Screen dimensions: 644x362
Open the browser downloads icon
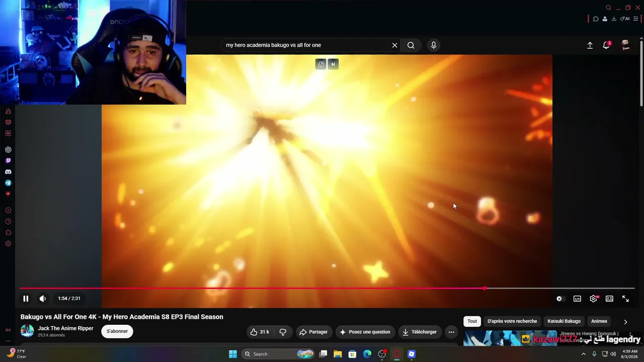point(614,19)
